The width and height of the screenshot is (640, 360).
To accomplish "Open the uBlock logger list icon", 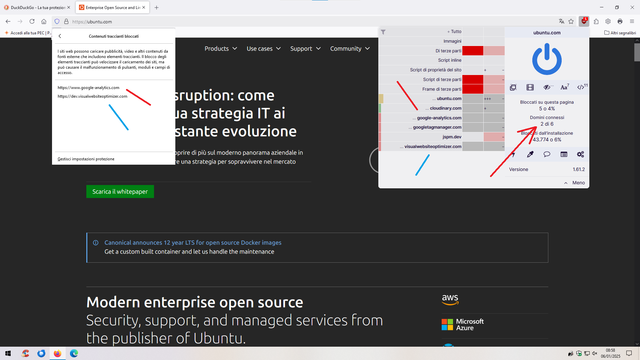I will click(564, 154).
